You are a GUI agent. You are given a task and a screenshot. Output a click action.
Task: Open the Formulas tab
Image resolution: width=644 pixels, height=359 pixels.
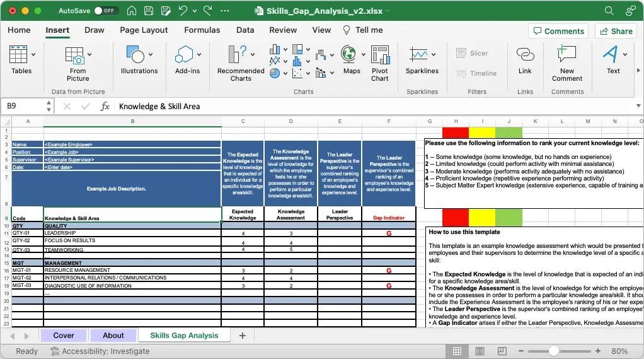click(202, 30)
